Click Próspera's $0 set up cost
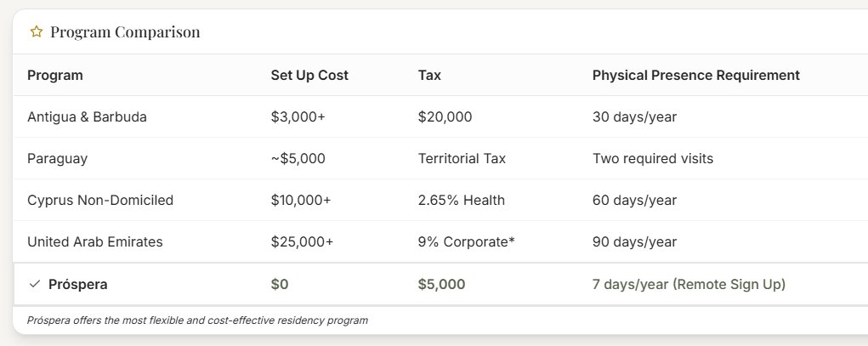868x346 pixels. click(x=280, y=284)
